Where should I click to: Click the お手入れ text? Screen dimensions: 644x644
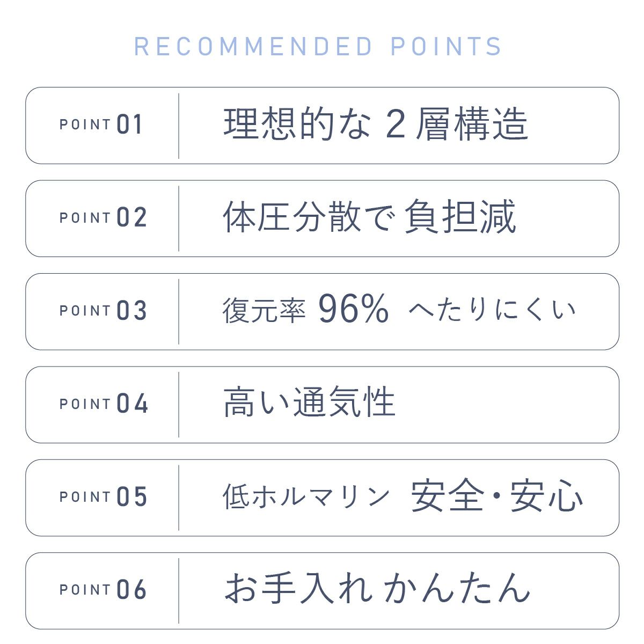coord(298,588)
